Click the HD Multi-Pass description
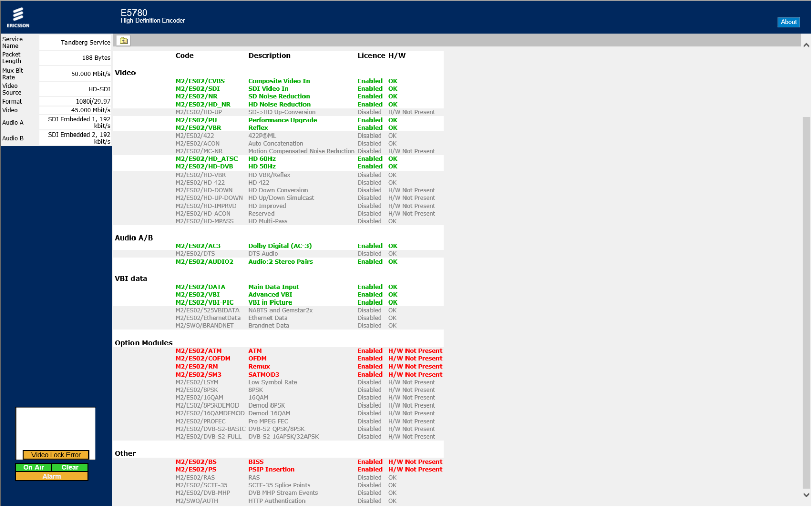Screen dimensions: 812x507 click(267, 221)
